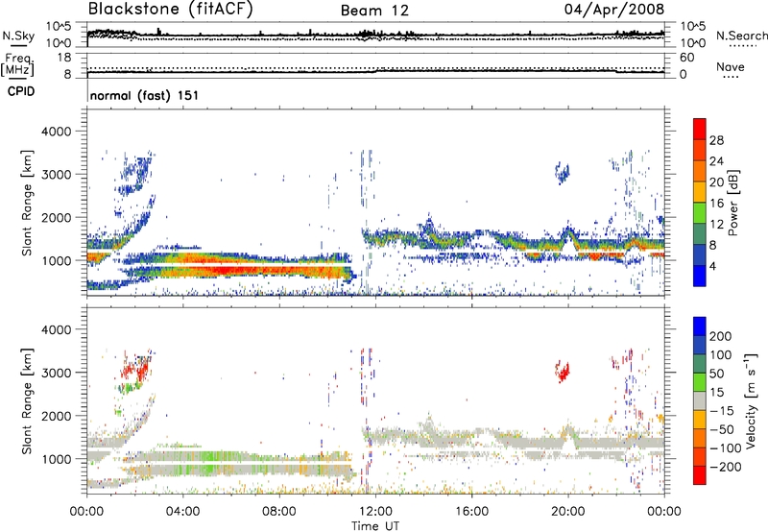Click the 'Beam 12' label
This screenshot has width=768, height=532.
point(374,11)
